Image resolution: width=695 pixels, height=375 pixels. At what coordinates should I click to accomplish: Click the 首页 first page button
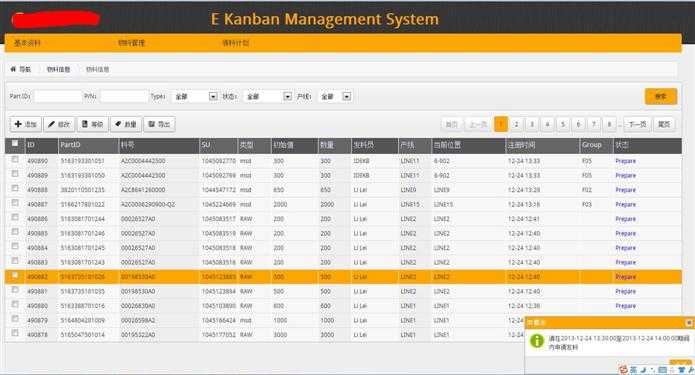tap(452, 124)
